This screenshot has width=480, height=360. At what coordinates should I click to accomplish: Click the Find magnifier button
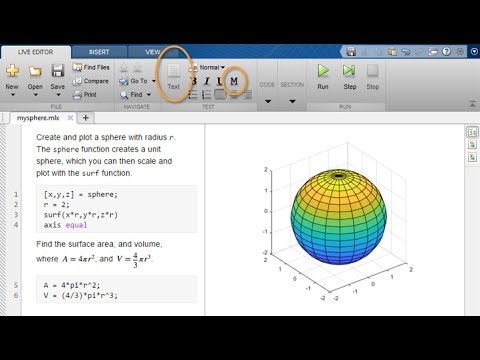coord(131,95)
